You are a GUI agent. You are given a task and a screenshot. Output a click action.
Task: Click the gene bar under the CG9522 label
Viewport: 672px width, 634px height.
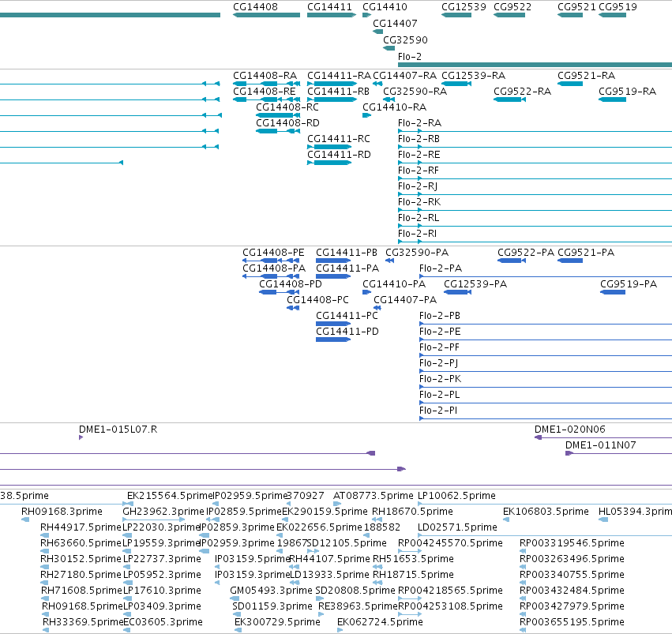coord(509,15)
